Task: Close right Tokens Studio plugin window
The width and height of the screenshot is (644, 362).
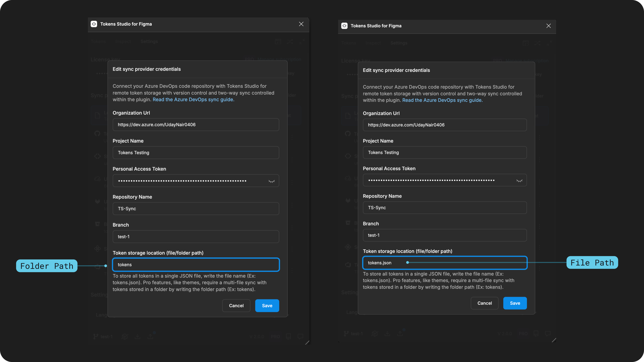Action: click(549, 26)
